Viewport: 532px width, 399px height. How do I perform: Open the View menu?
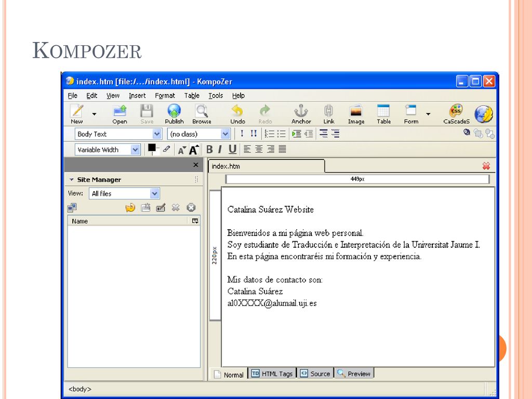point(113,96)
